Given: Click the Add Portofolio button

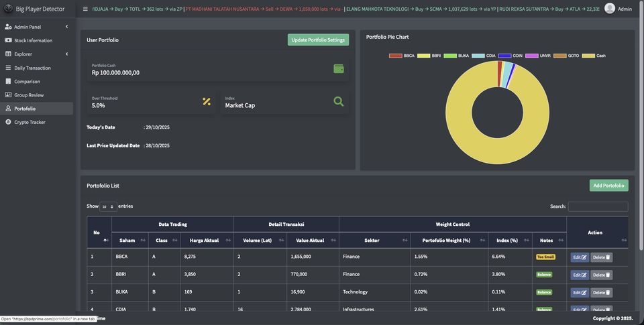Looking at the screenshot, I should coord(608,186).
